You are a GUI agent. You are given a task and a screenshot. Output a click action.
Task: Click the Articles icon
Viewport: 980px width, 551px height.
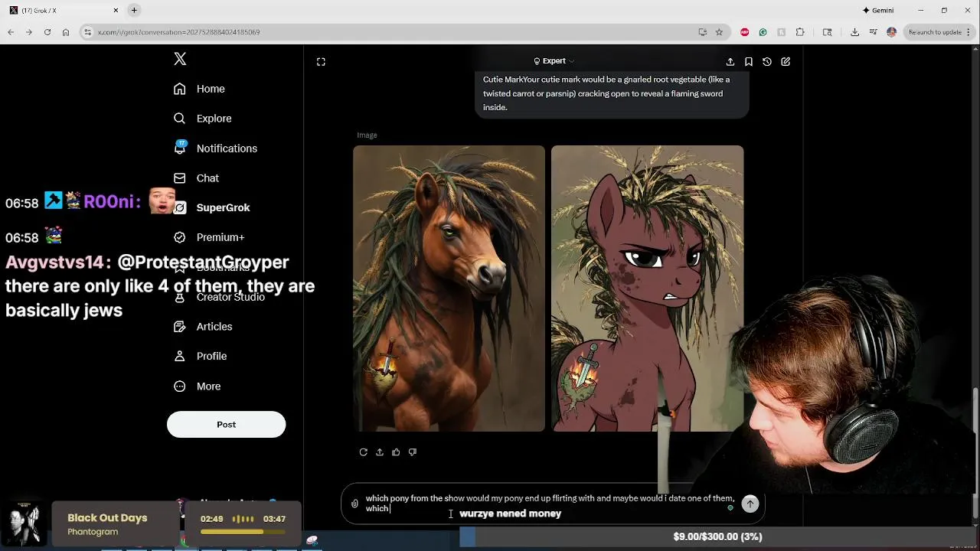(x=180, y=327)
